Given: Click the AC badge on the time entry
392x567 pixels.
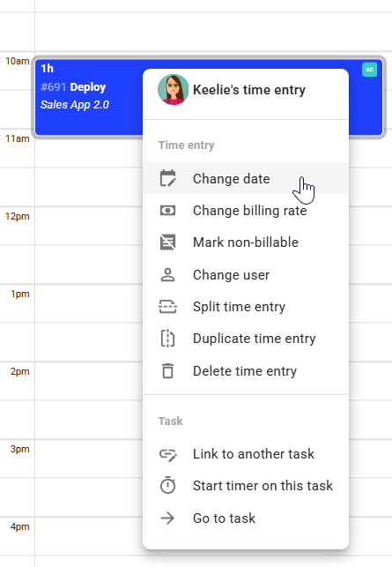Looking at the screenshot, I should [369, 70].
